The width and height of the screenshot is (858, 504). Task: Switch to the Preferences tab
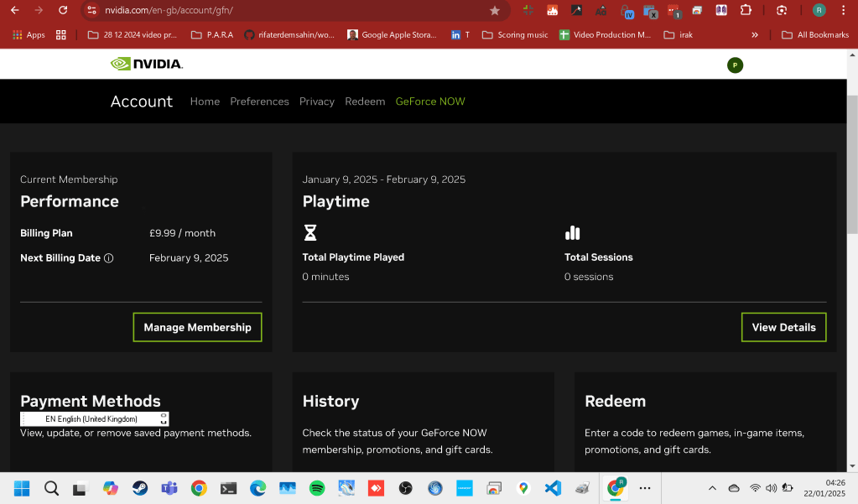click(259, 101)
